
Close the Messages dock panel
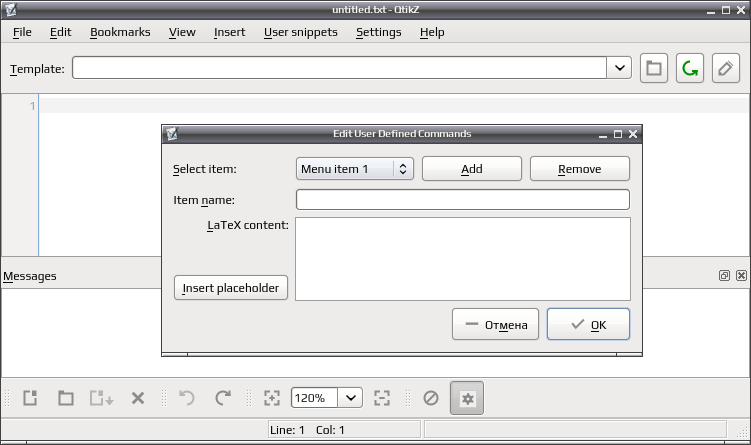click(741, 275)
